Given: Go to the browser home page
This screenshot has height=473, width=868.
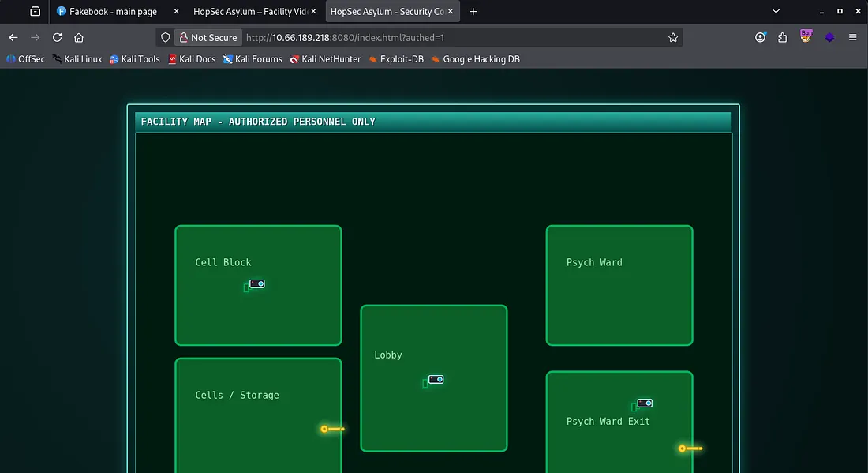Looking at the screenshot, I should pos(79,37).
